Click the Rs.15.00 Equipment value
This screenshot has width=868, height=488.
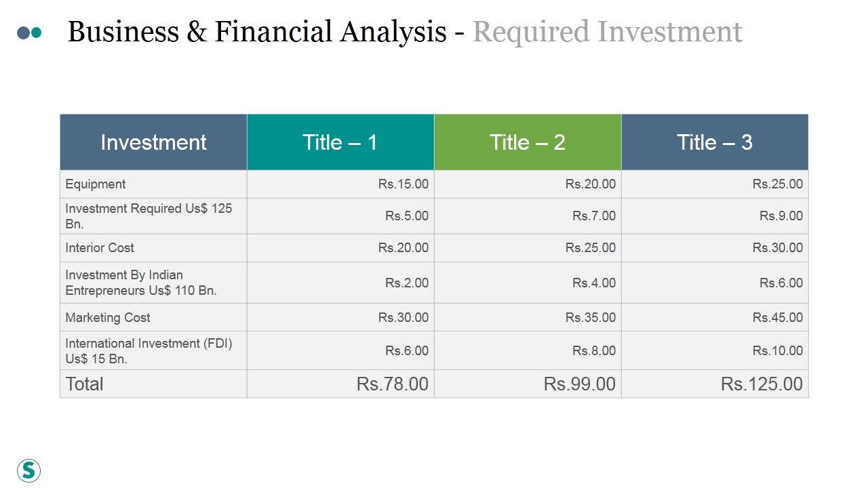pyautogui.click(x=403, y=184)
